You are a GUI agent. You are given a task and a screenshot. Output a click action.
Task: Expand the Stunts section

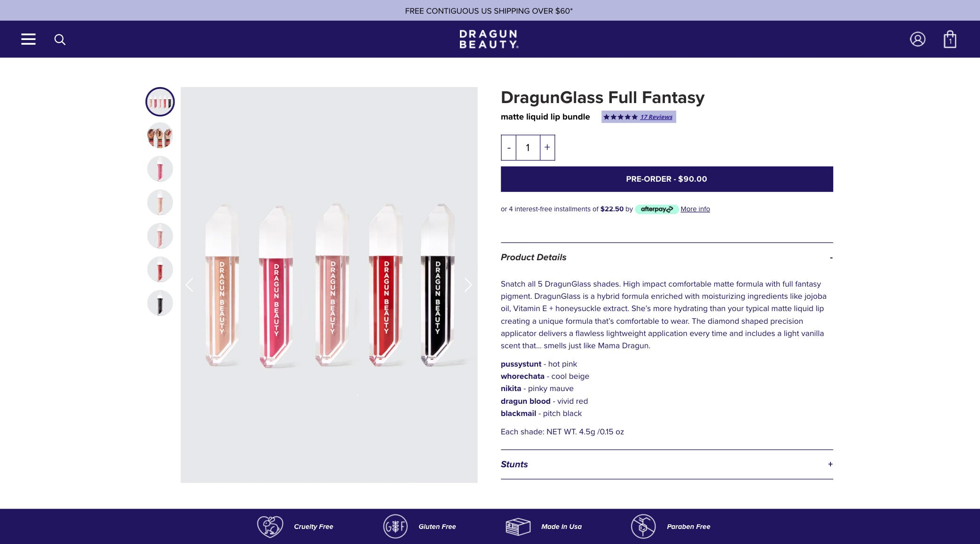[830, 464]
